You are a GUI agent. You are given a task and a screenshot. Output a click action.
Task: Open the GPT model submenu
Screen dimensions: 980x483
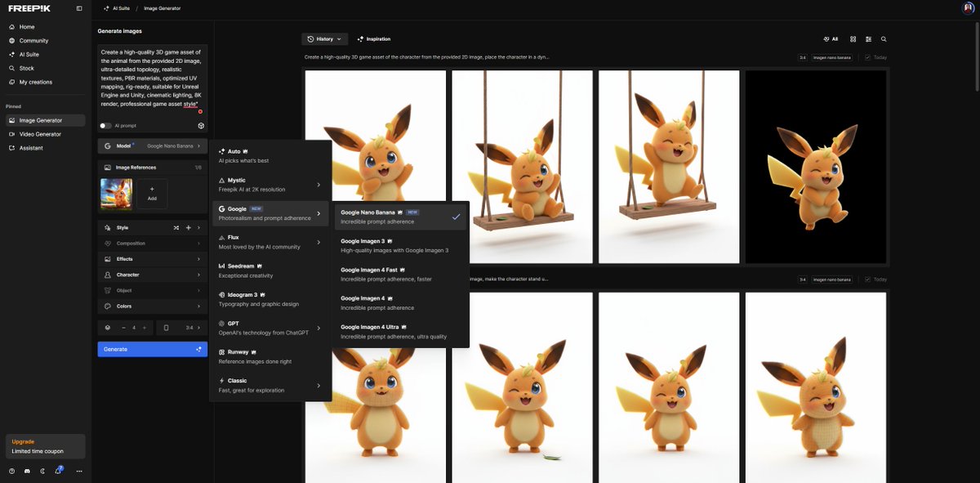[x=270, y=328]
